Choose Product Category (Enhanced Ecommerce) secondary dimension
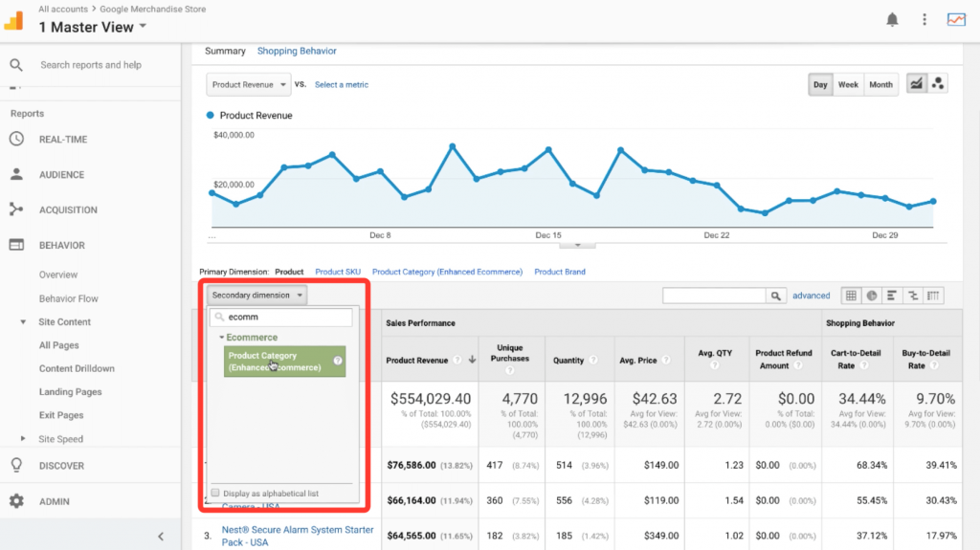This screenshot has width=980, height=550. coord(284,362)
